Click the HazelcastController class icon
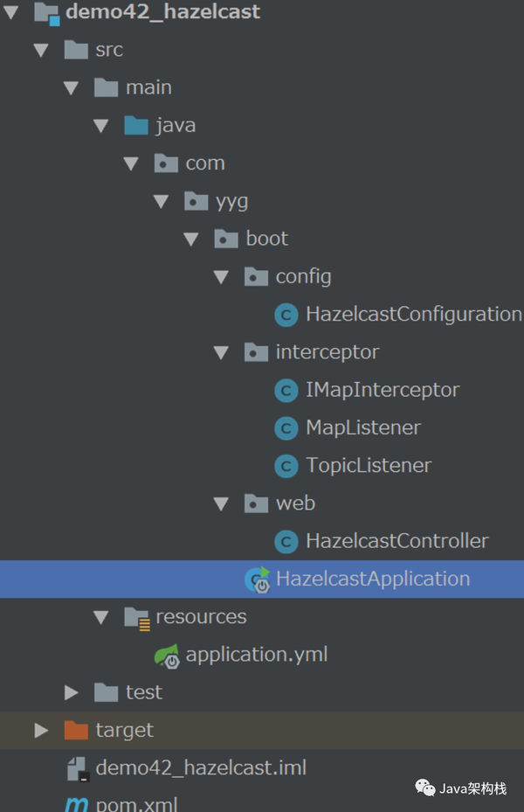Image resolution: width=524 pixels, height=812 pixels. pos(286,541)
